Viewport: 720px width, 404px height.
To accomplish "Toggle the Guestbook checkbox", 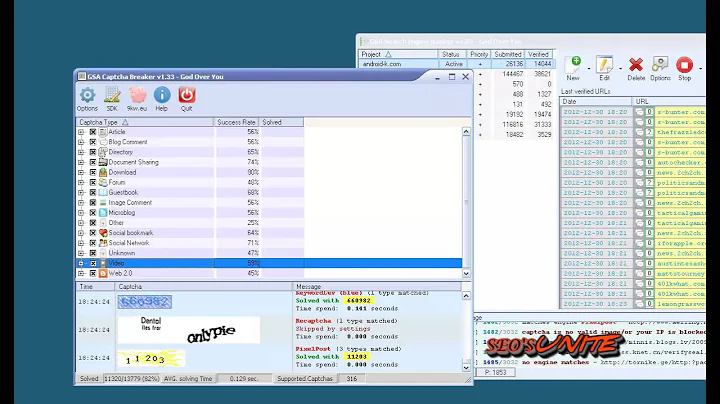I will 93,192.
